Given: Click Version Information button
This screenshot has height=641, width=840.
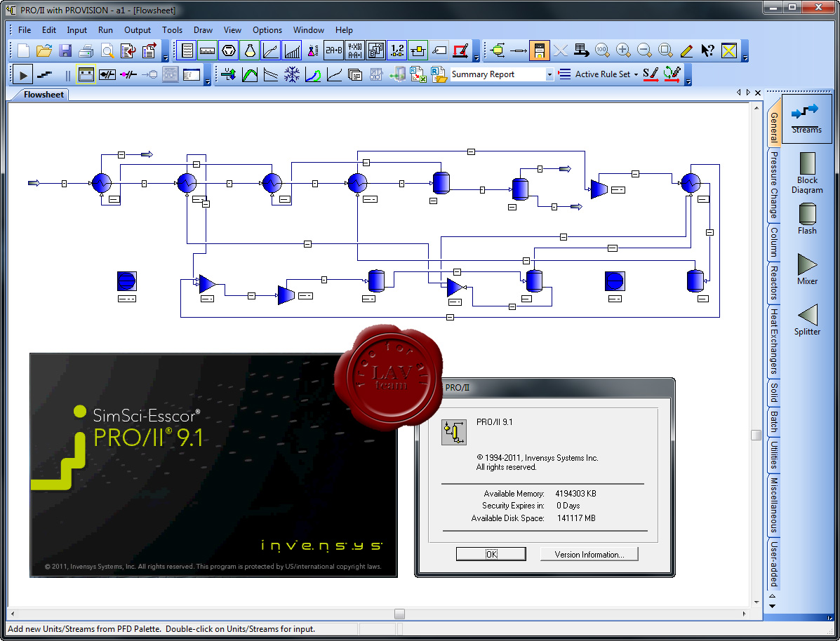Looking at the screenshot, I should pyautogui.click(x=589, y=554).
